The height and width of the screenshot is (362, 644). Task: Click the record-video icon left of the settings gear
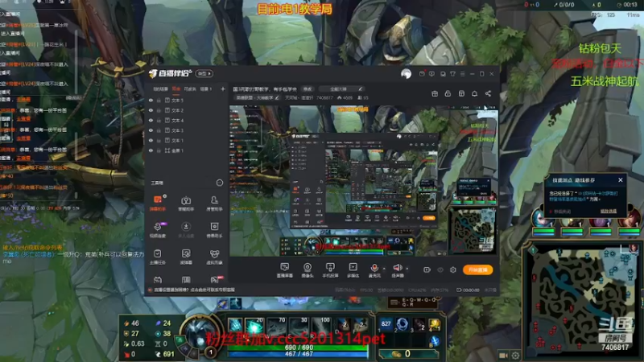click(427, 269)
